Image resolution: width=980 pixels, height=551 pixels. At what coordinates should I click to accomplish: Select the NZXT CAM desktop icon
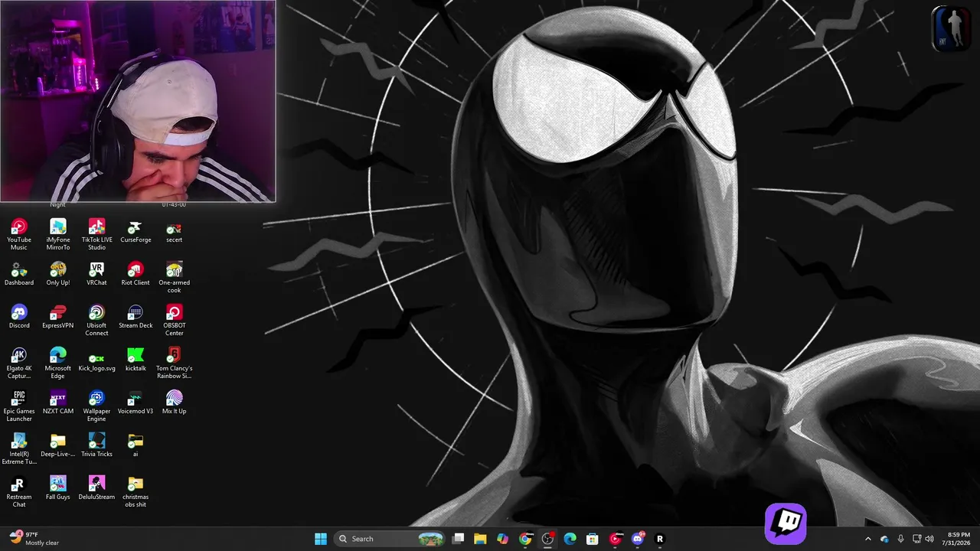click(x=58, y=403)
